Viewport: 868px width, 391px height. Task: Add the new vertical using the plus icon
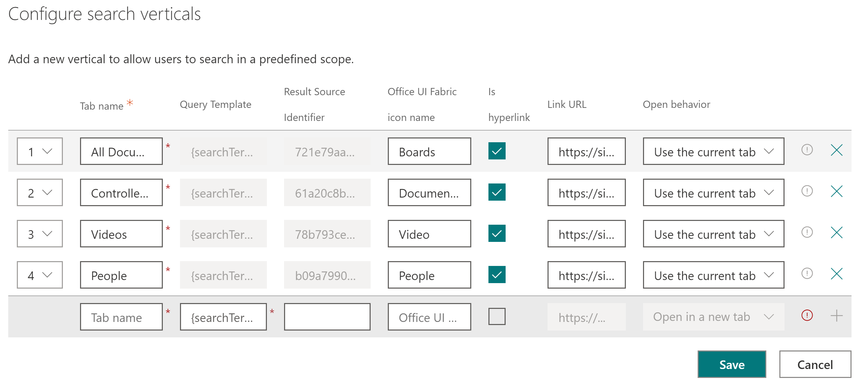[837, 316]
